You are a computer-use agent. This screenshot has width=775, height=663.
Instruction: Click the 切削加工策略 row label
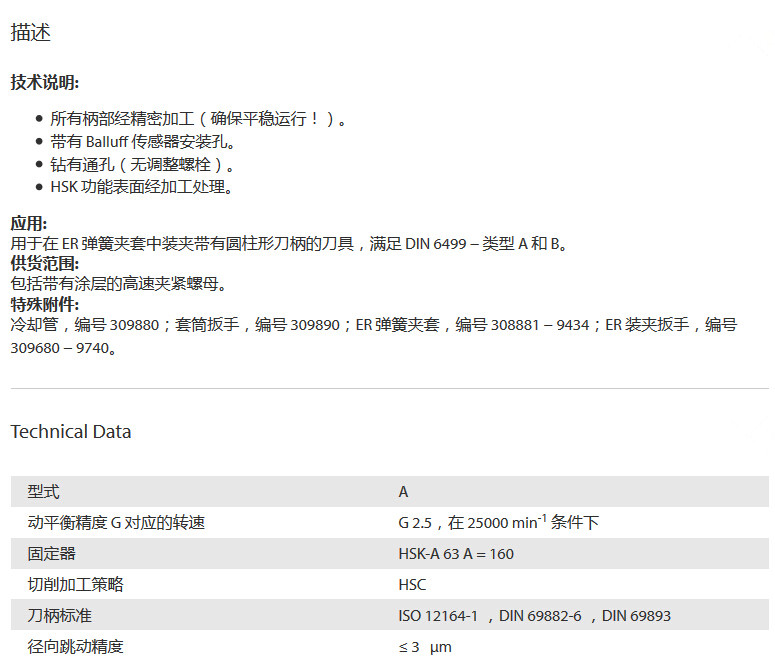coord(75,585)
